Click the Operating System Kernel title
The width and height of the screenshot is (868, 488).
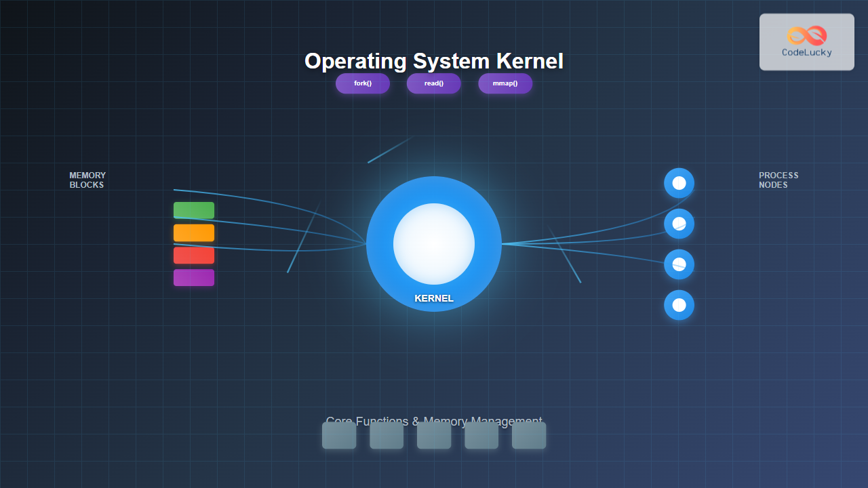[434, 61]
